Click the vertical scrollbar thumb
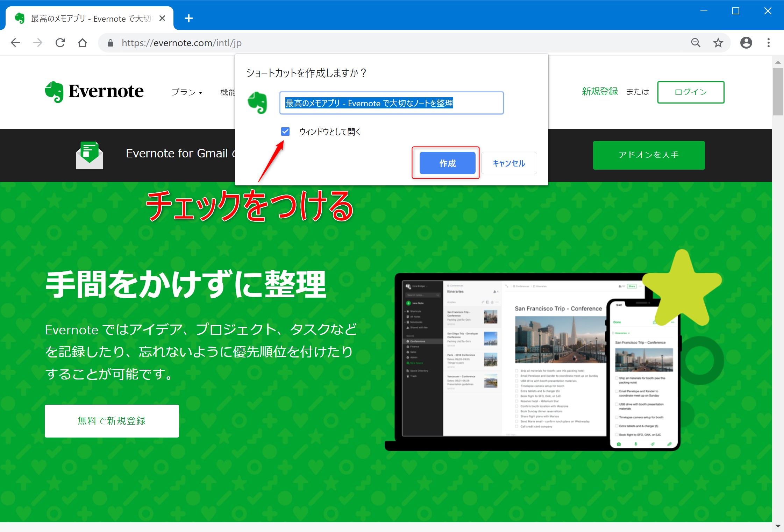 (778, 91)
